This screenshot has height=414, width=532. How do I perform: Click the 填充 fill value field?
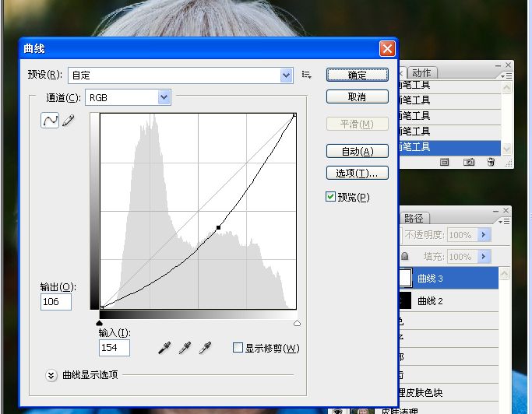click(462, 256)
